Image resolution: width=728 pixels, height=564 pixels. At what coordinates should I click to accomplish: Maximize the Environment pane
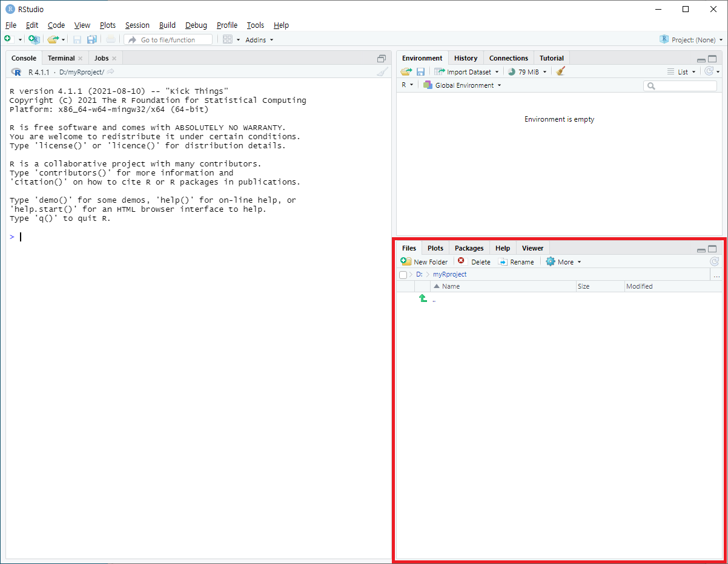click(x=712, y=59)
